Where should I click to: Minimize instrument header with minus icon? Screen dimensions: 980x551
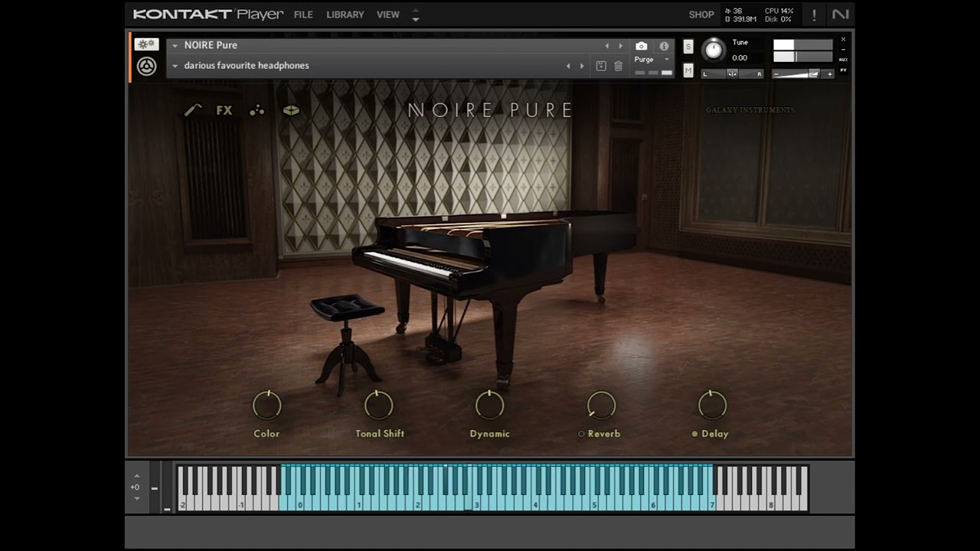point(844,49)
